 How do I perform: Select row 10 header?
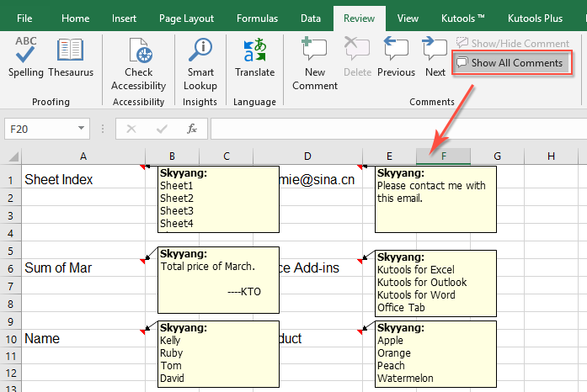11,338
